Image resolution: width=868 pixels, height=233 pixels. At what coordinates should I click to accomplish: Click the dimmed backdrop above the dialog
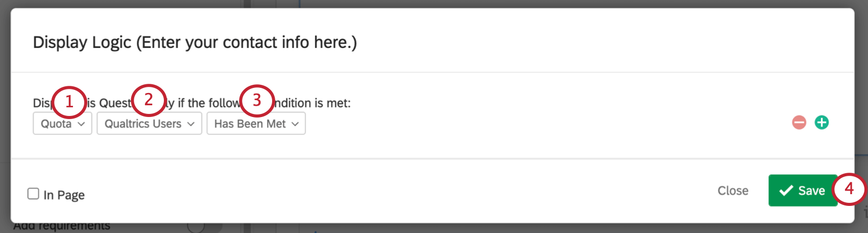[x=434, y=3]
